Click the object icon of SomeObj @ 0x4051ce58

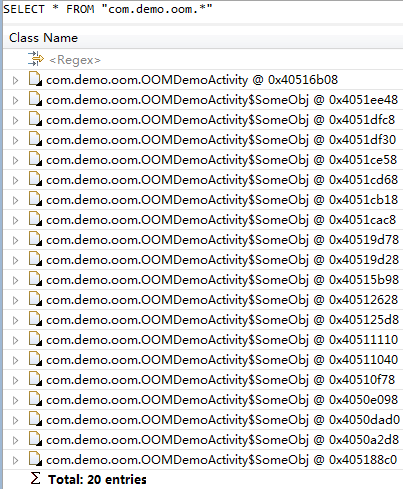(x=35, y=159)
